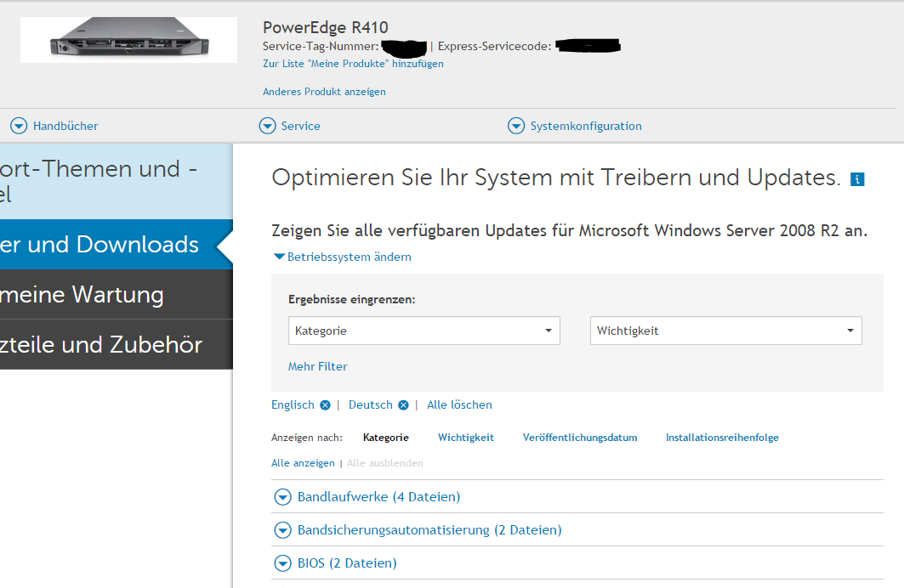Image resolution: width=904 pixels, height=588 pixels.
Task: Show Mehr Filter options
Action: 318,366
